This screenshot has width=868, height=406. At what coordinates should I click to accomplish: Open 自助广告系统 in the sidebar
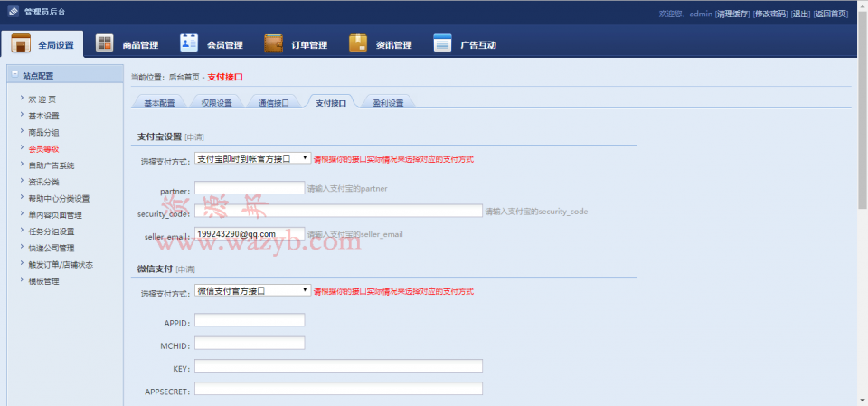coord(52,165)
